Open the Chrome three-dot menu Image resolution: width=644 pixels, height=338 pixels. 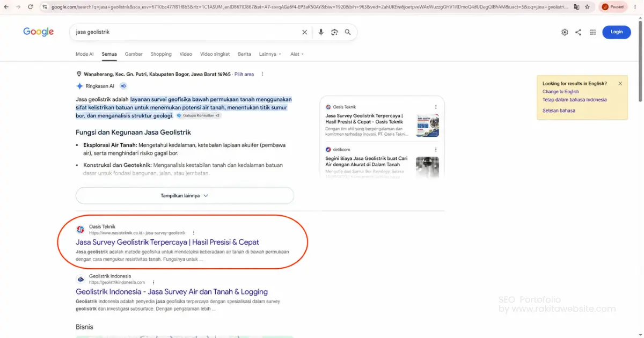pyautogui.click(x=636, y=7)
